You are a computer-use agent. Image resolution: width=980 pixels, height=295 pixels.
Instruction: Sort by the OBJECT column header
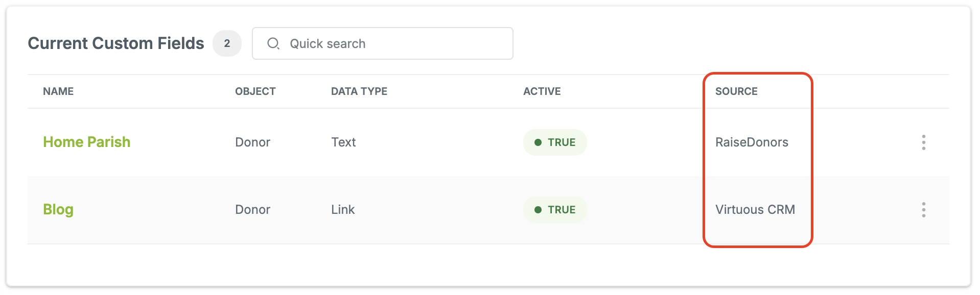point(255,91)
